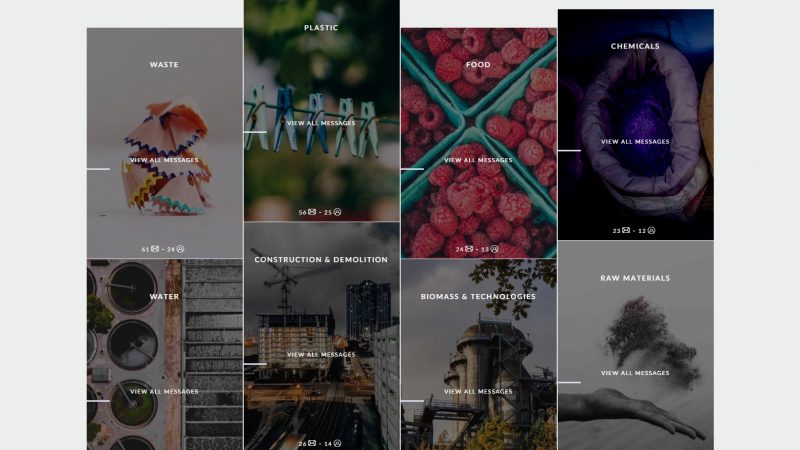This screenshot has width=800, height=450.
Task: Click the user icon on the Chemicals card
Action: [651, 231]
